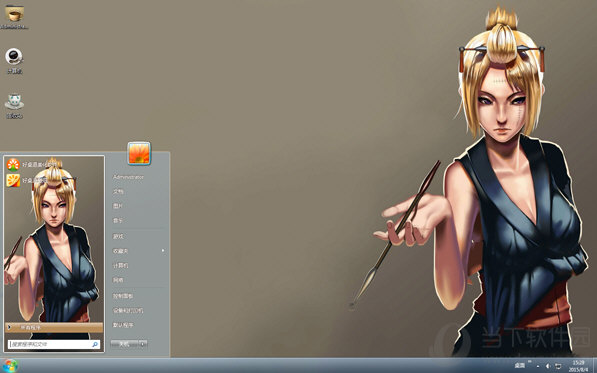Open 计算机 computer entry
Screen dimensions: 597x373
pyautogui.click(x=120, y=265)
